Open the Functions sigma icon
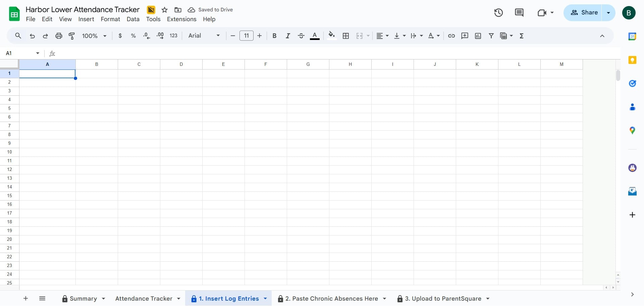Image resolution: width=644 pixels, height=306 pixels. point(522,36)
